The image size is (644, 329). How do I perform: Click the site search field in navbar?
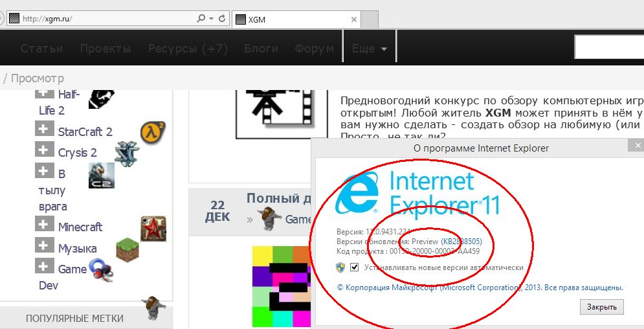[x=608, y=47]
